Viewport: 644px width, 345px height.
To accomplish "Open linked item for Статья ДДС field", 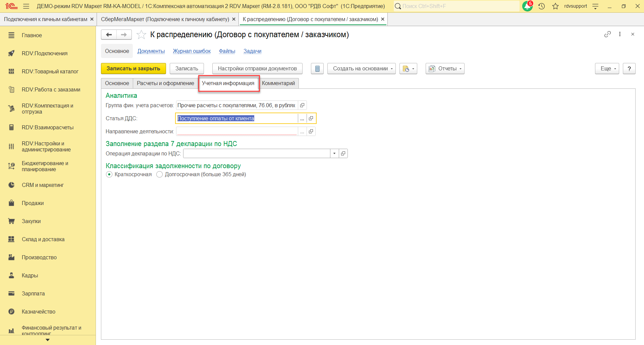I will 311,118.
